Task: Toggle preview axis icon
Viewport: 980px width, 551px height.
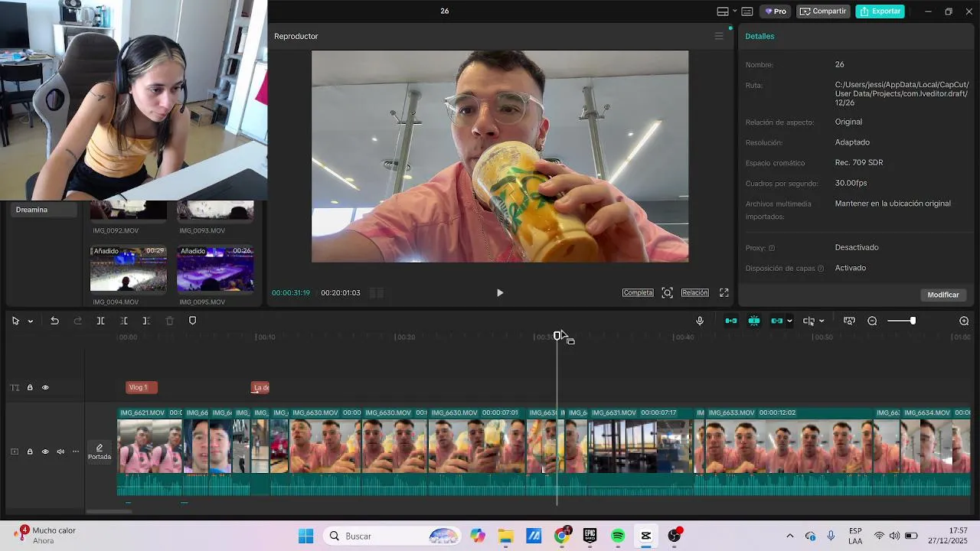Action: 808,321
